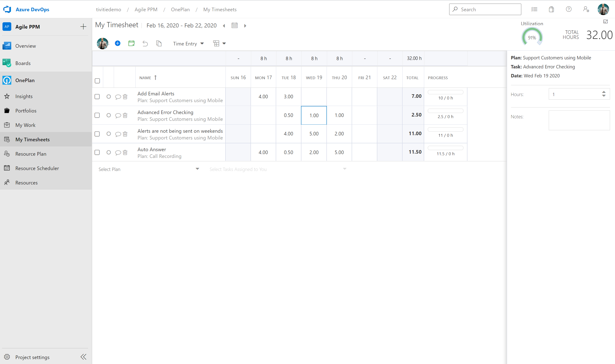Viewport: 615px width, 364px height.
Task: Open the date picker calendar icon
Action: coord(235,25)
